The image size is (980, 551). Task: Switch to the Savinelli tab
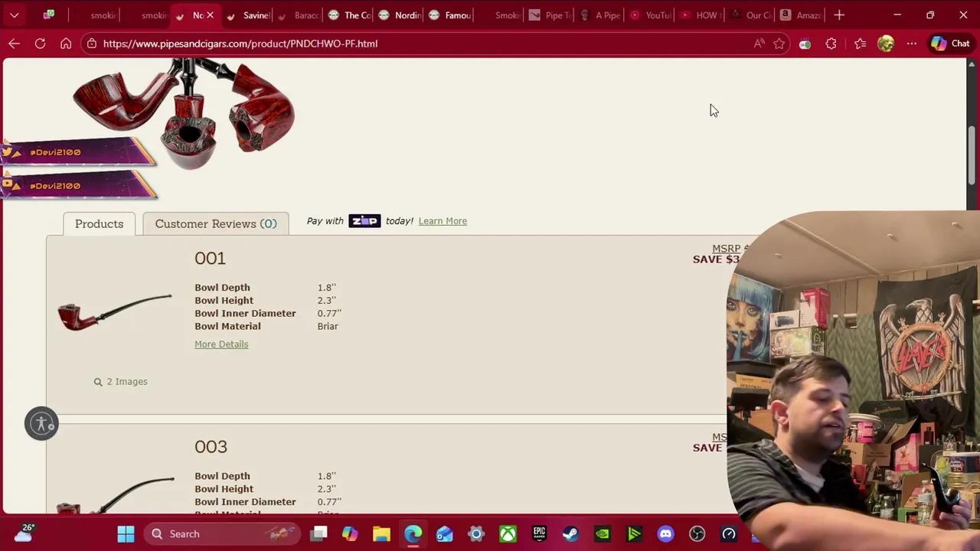[248, 15]
